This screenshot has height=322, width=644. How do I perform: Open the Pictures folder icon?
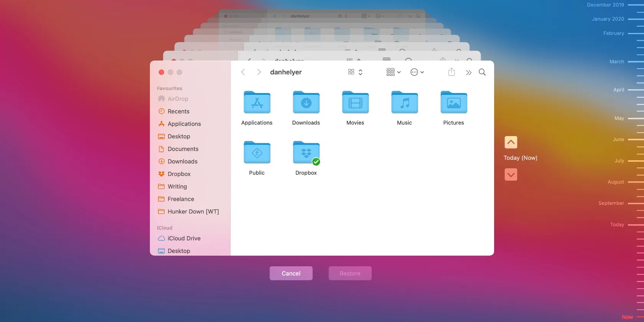click(x=454, y=102)
